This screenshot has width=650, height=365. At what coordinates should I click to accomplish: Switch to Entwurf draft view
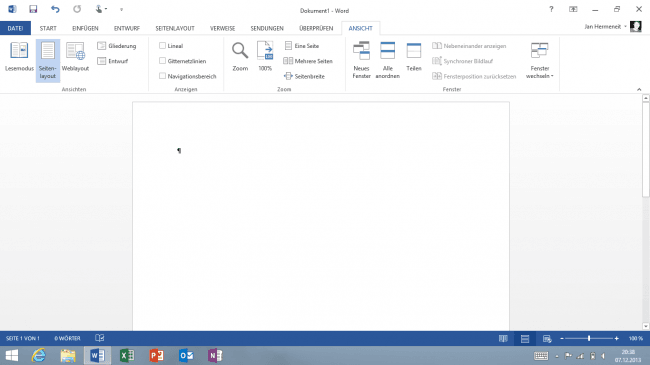[x=113, y=61]
